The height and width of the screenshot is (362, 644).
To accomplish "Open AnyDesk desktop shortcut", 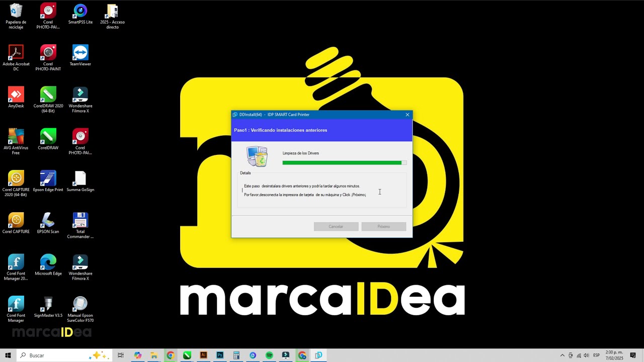I will coord(16,98).
